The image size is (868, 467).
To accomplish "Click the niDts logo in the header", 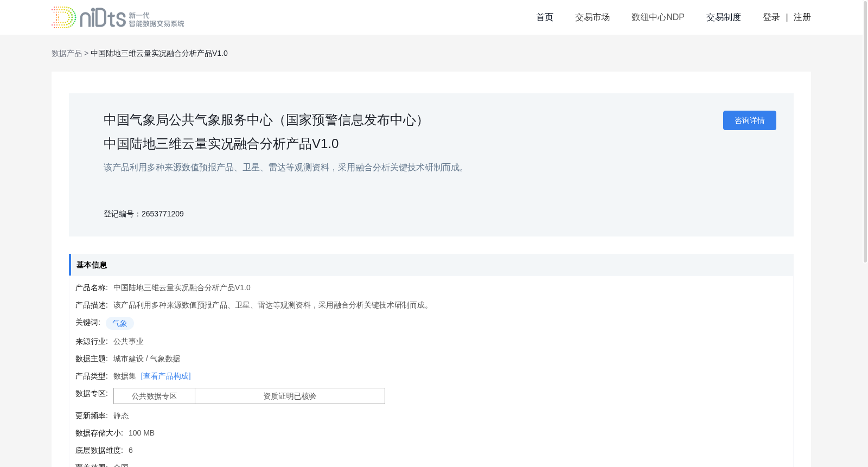I will 118,17.
